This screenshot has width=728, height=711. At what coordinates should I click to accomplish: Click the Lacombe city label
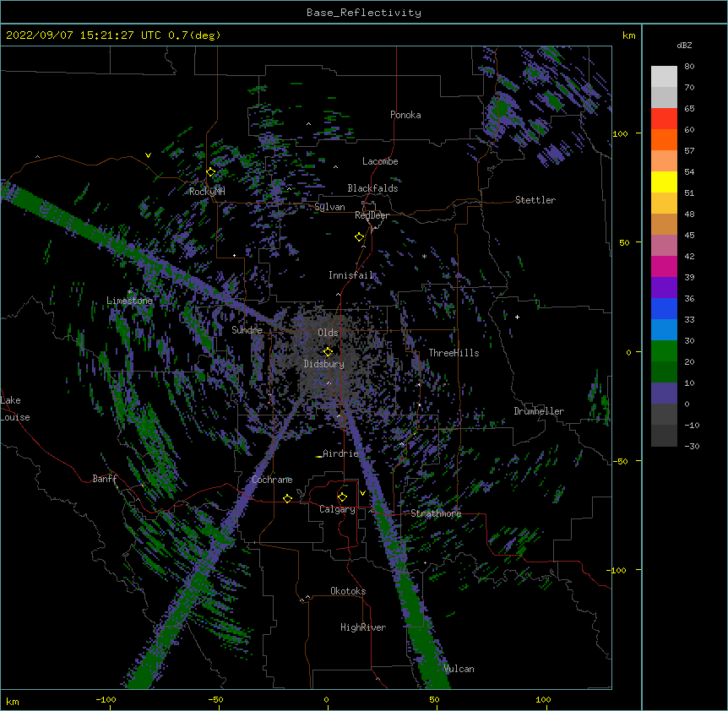[380, 161]
